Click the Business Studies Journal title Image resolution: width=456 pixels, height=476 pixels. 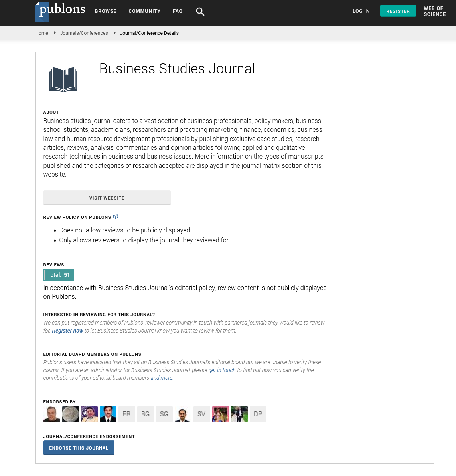coord(177,69)
